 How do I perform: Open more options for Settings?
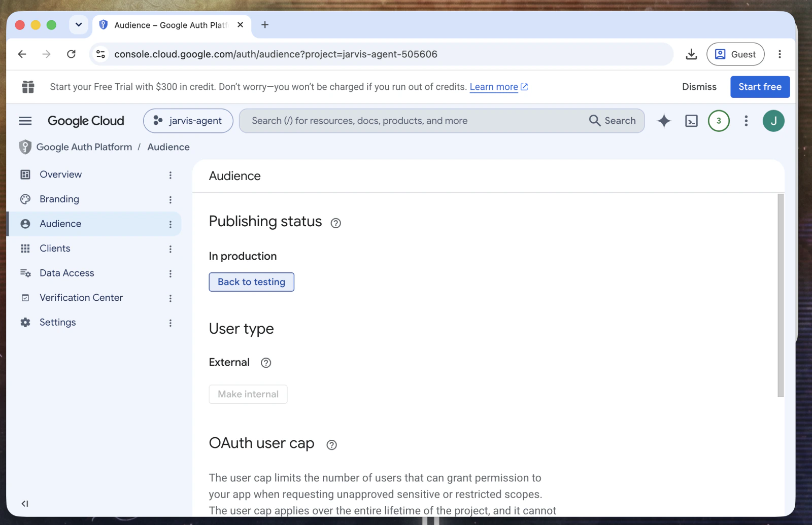coord(171,323)
